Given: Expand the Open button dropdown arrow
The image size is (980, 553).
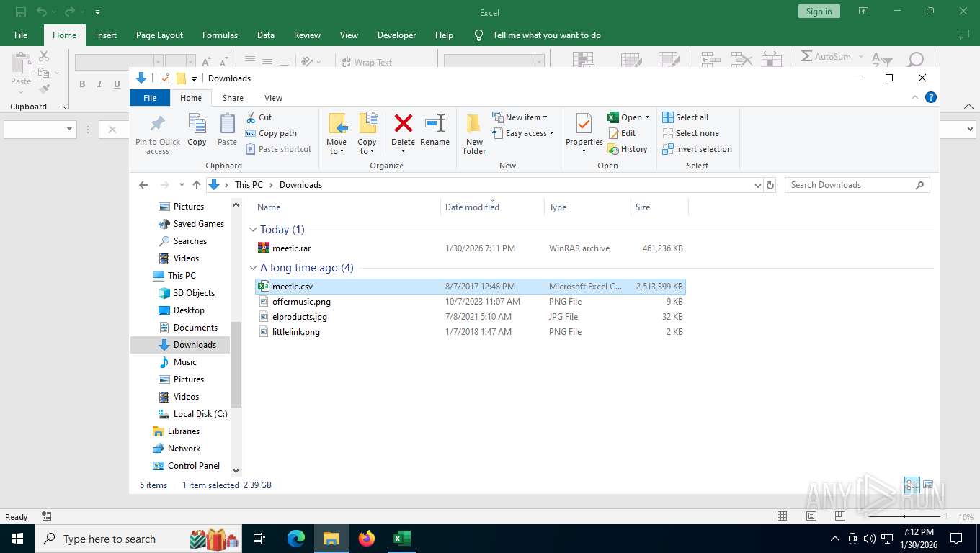Looking at the screenshot, I should click(x=647, y=117).
